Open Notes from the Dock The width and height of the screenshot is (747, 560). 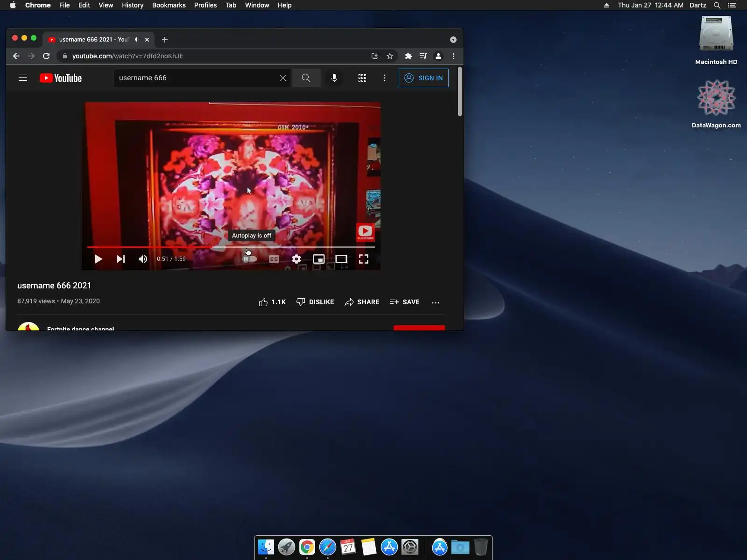pos(369,547)
